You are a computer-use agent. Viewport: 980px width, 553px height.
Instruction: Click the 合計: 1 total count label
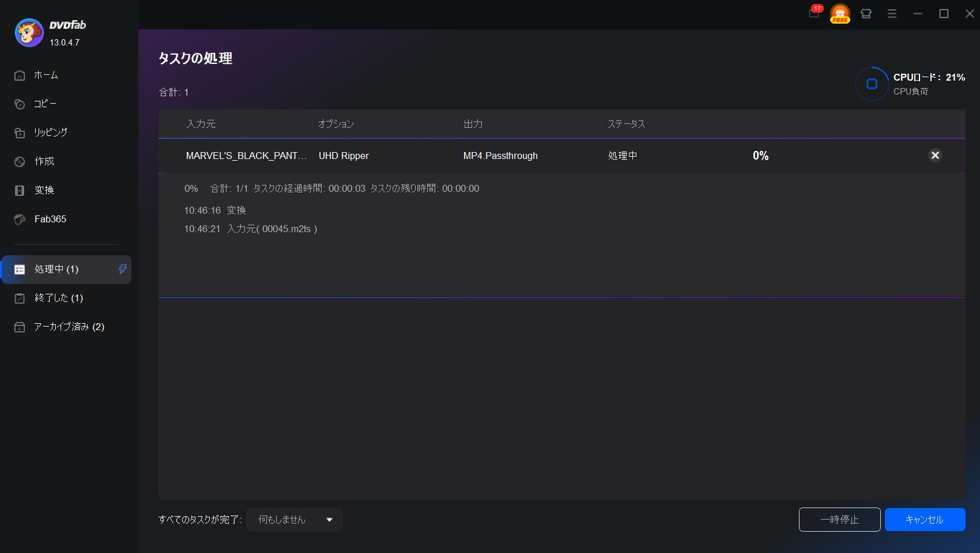click(x=174, y=92)
